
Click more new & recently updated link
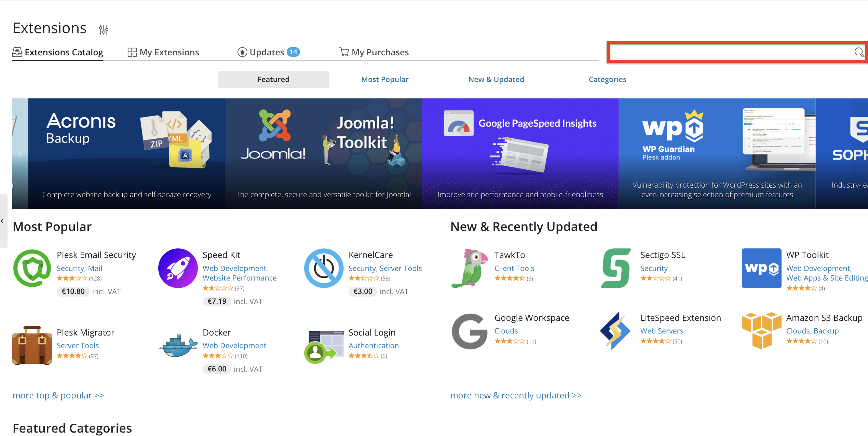click(x=516, y=395)
